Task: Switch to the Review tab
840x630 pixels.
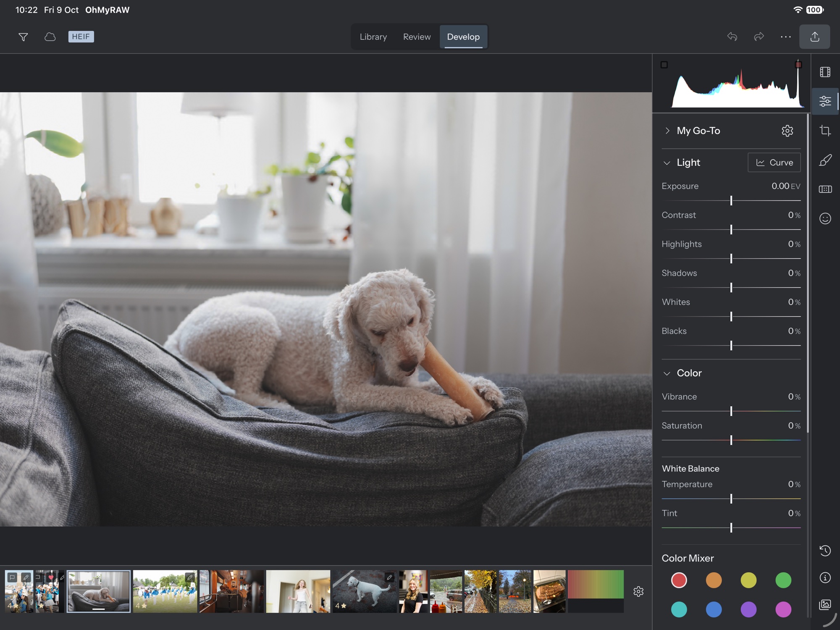Action: coord(417,37)
